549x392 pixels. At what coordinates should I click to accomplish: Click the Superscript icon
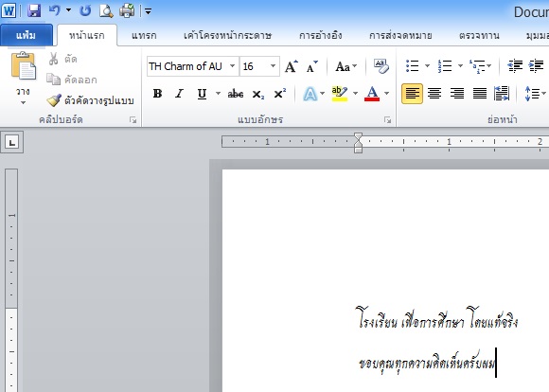tap(280, 94)
